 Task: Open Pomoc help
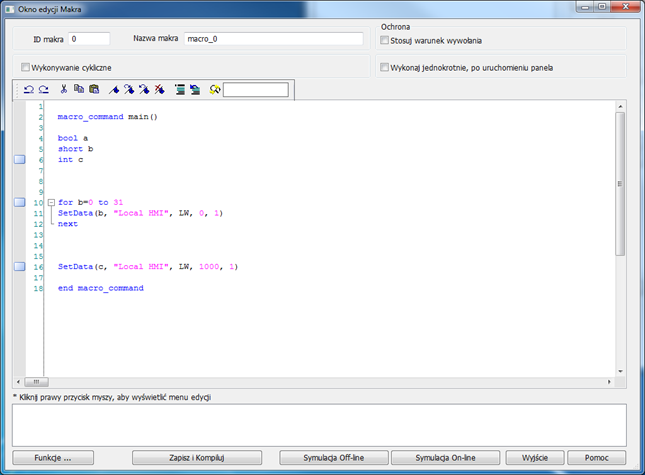click(x=596, y=458)
